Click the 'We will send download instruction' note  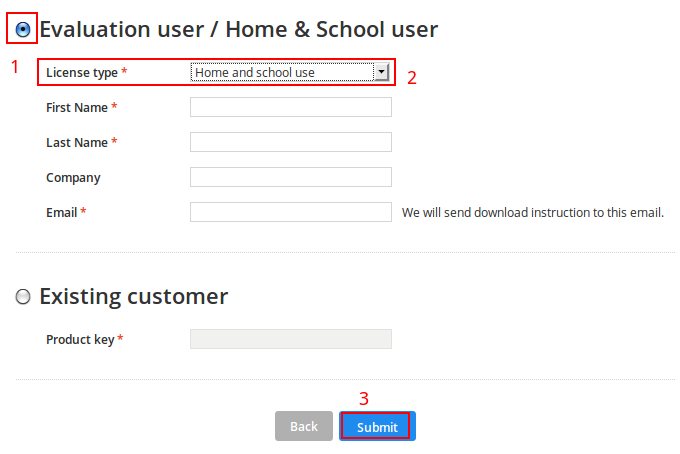(x=533, y=212)
